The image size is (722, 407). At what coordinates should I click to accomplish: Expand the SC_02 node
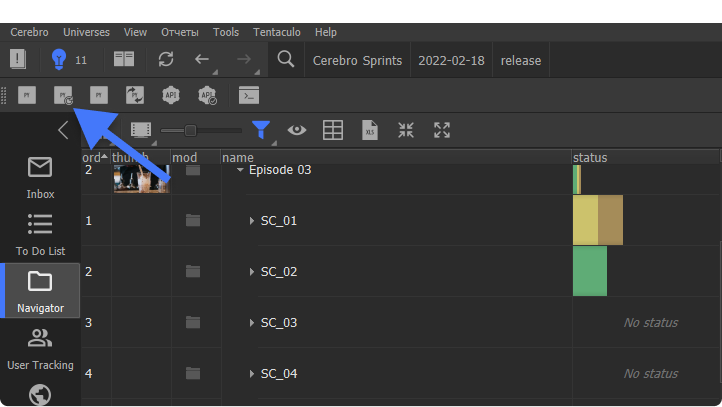pos(252,272)
